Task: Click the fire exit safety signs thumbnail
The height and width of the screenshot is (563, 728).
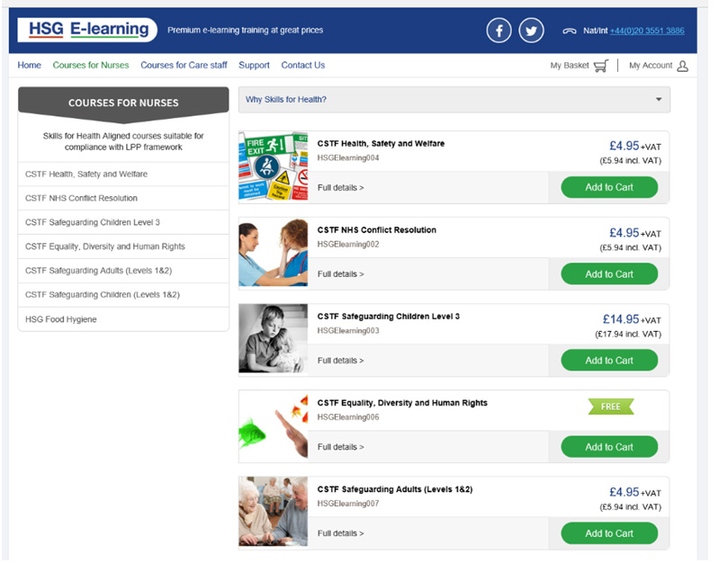Action: click(274, 166)
